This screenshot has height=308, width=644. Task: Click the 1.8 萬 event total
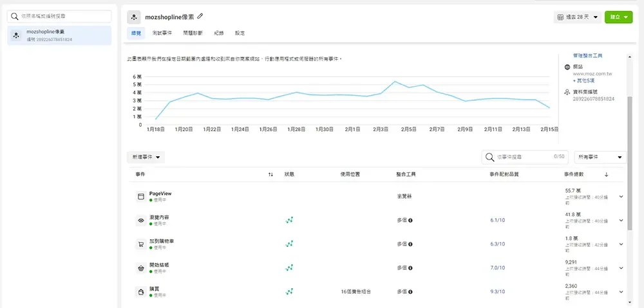(x=572, y=239)
